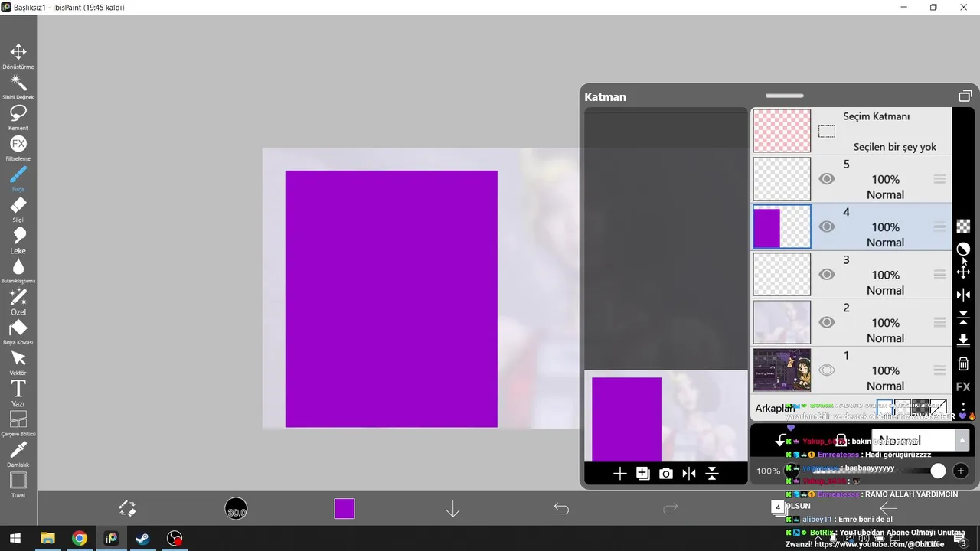
Task: Toggle visibility of layer 4
Action: point(826,227)
